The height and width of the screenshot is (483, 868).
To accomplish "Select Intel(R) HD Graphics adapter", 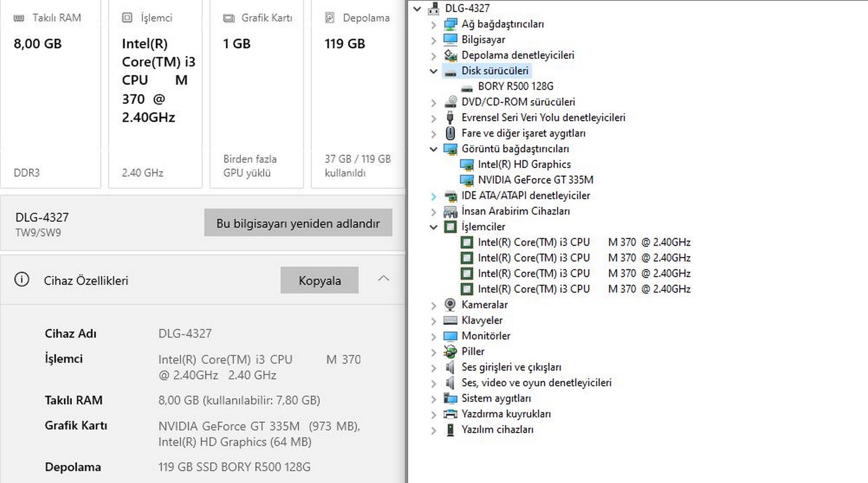I will (x=524, y=164).
